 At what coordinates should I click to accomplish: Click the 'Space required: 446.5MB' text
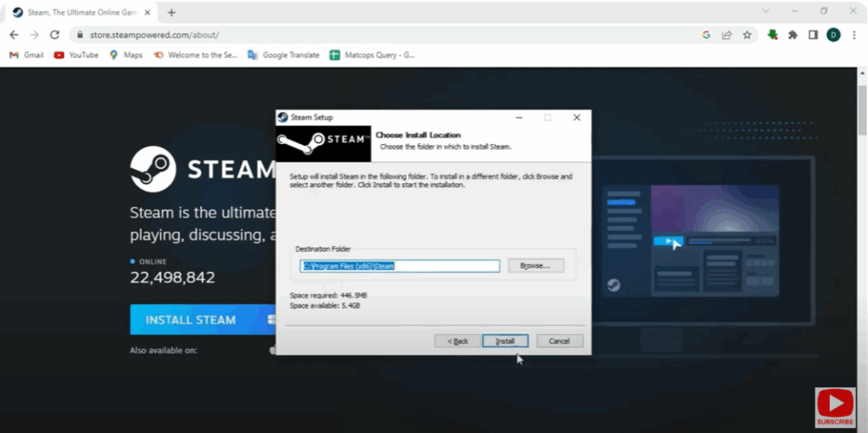tap(328, 295)
